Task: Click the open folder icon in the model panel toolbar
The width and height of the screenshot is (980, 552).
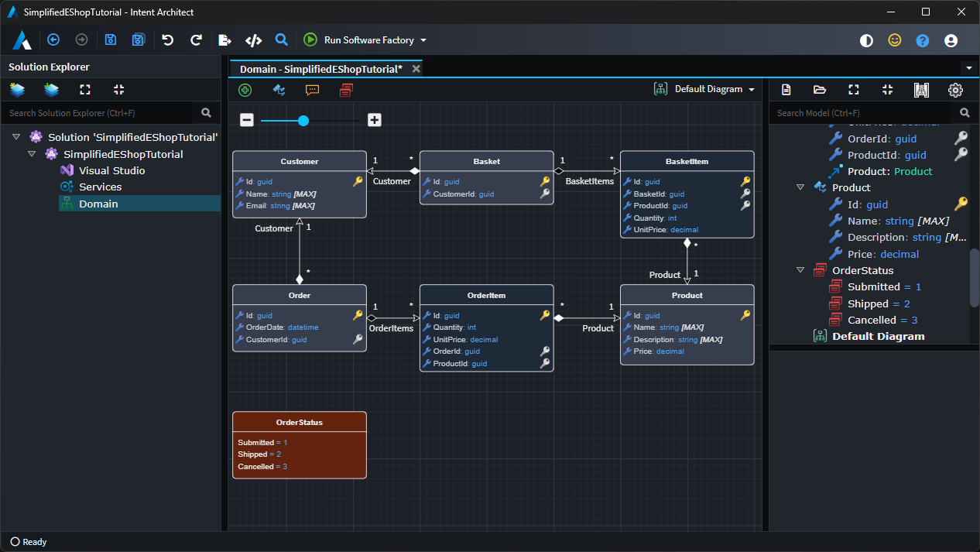Action: click(820, 90)
